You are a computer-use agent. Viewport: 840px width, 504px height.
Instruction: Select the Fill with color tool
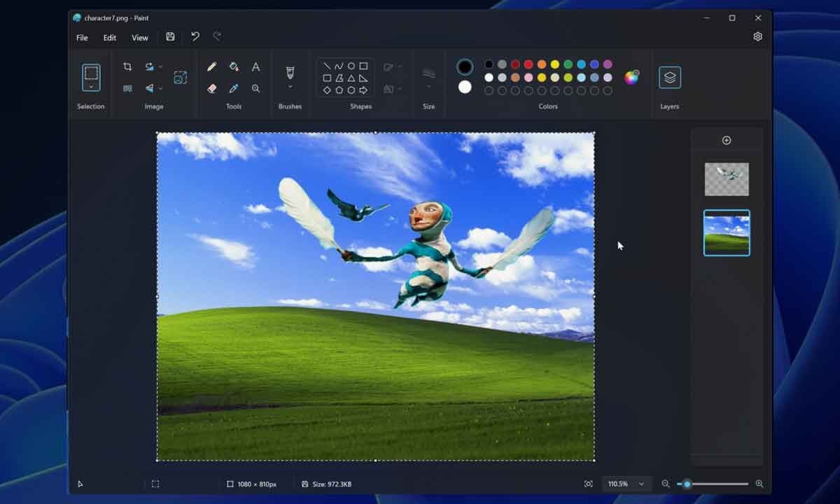pyautogui.click(x=234, y=66)
